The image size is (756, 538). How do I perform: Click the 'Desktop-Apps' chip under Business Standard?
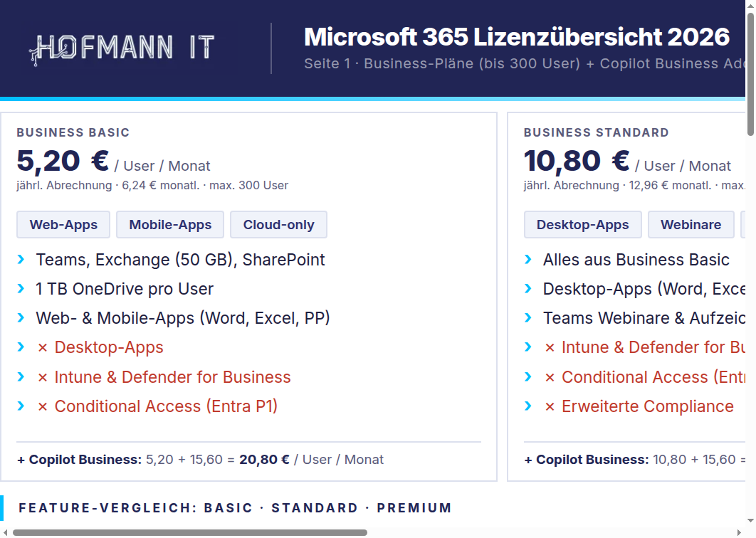point(582,224)
